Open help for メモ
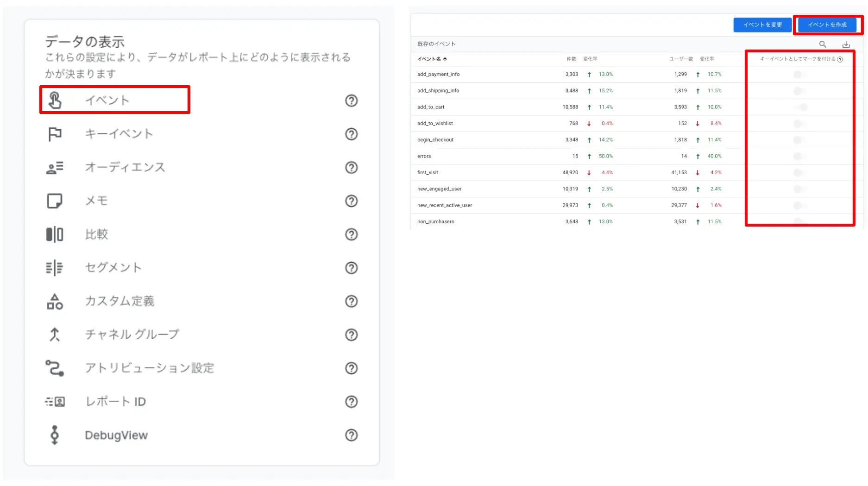868x486 pixels. tap(352, 201)
